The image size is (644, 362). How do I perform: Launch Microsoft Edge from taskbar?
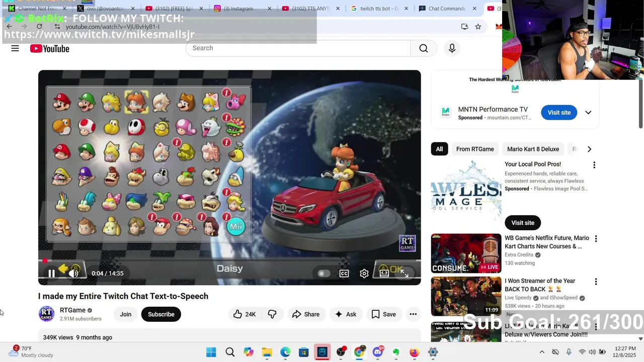(285, 352)
